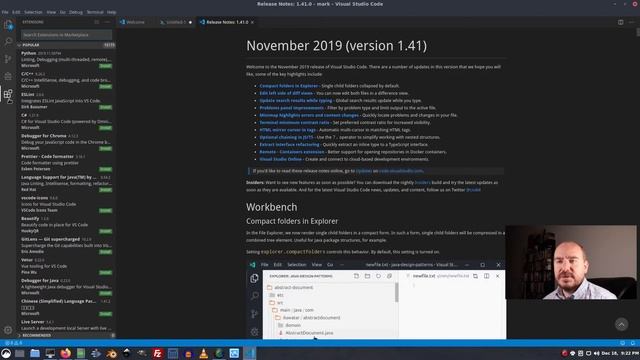Follow the Compact folders in Explorer link
This screenshot has height=360, width=640.
[x=289, y=86]
